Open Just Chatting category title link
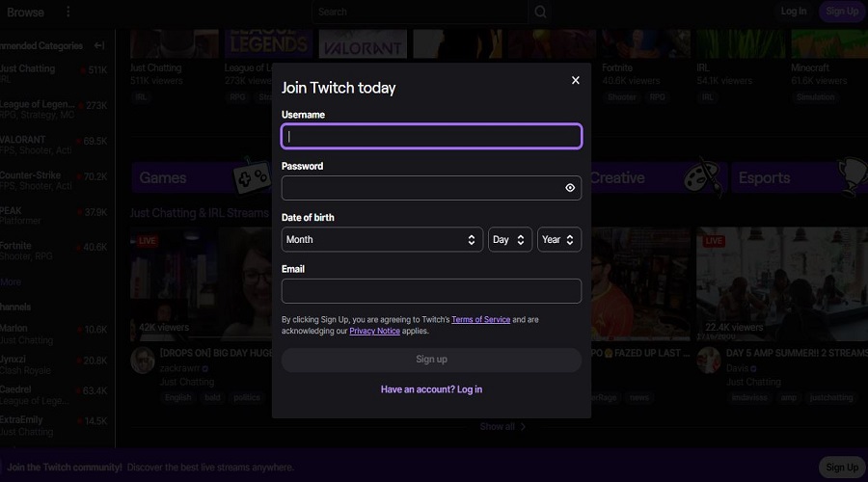Screen dimensions: 868x482 pyautogui.click(x=155, y=68)
